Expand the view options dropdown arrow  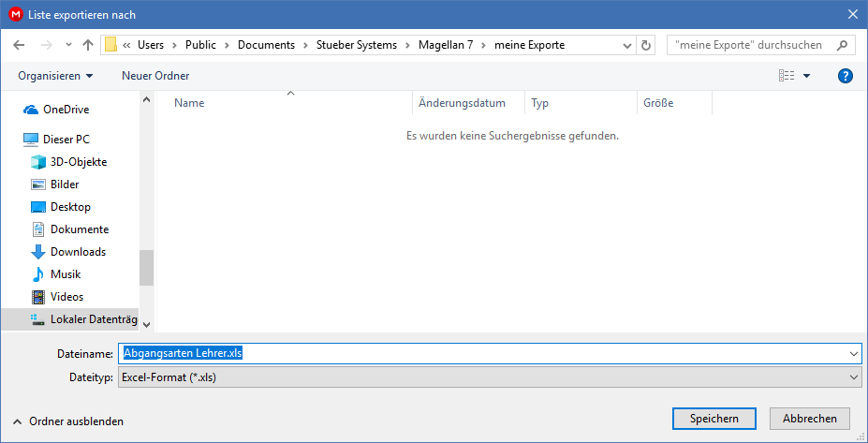point(806,76)
